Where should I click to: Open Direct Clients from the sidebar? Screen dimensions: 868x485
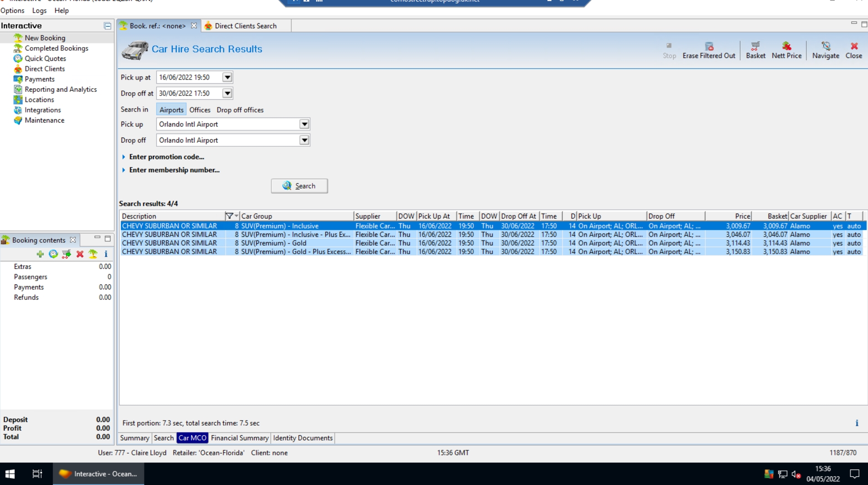pyautogui.click(x=44, y=69)
